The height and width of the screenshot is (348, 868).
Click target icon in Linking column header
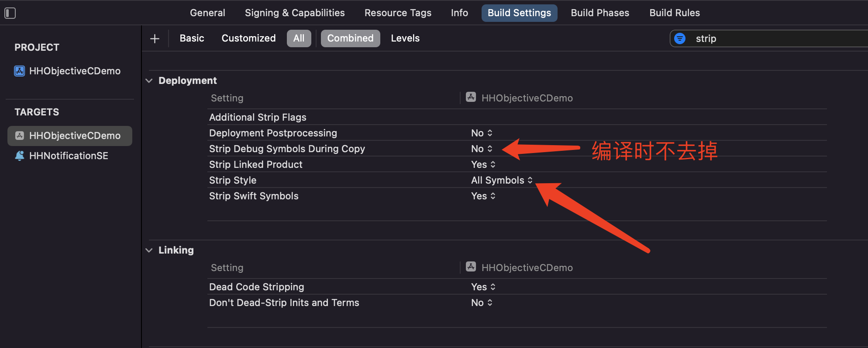pyautogui.click(x=471, y=267)
